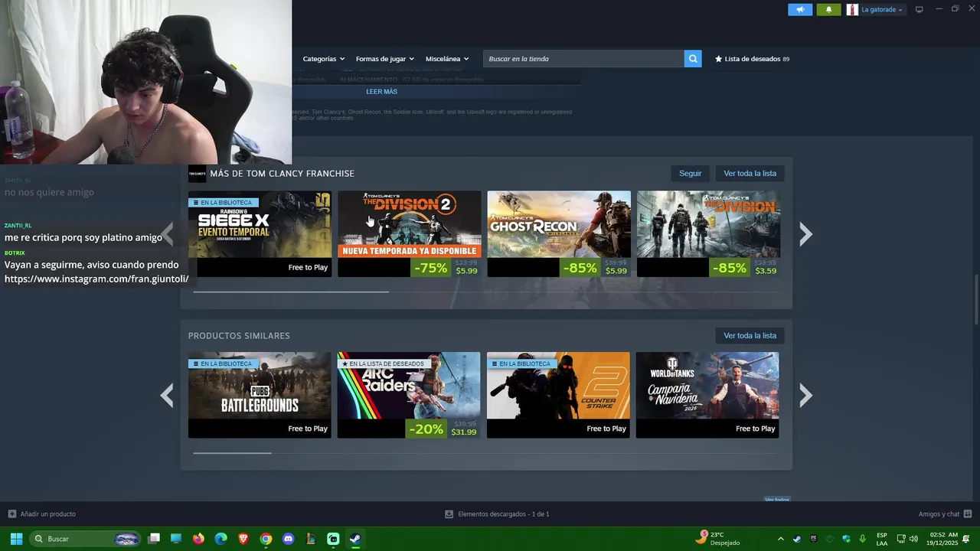
Task: Click Productos similares carousel scrollbar
Action: [x=232, y=453]
